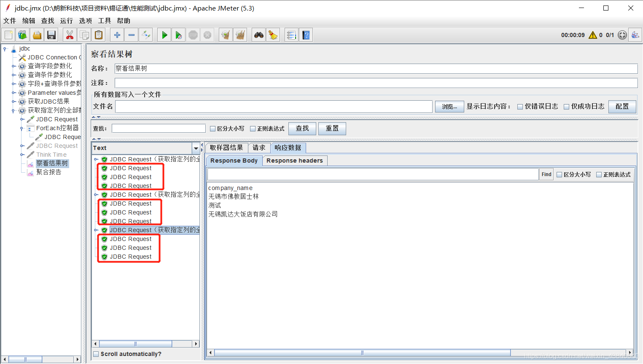The width and height of the screenshot is (643, 364).
Task: Click the test plan tree horizontal scrollbar
Action: [25, 359]
